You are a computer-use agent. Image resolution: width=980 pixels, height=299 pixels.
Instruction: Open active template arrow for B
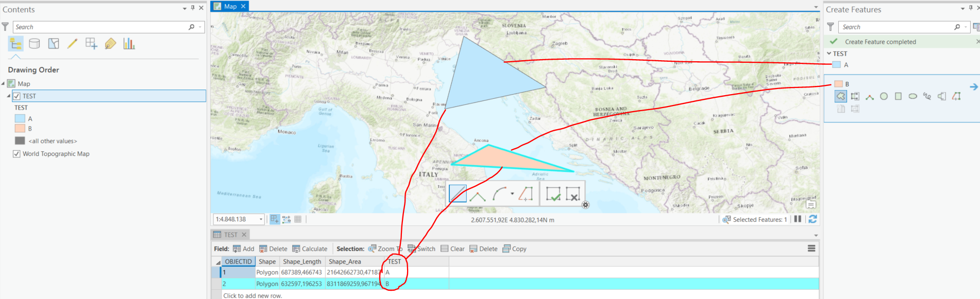coord(973,86)
